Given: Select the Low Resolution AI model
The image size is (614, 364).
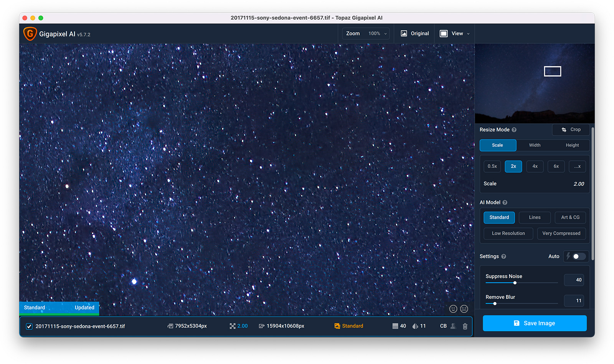Looking at the screenshot, I should (508, 233).
